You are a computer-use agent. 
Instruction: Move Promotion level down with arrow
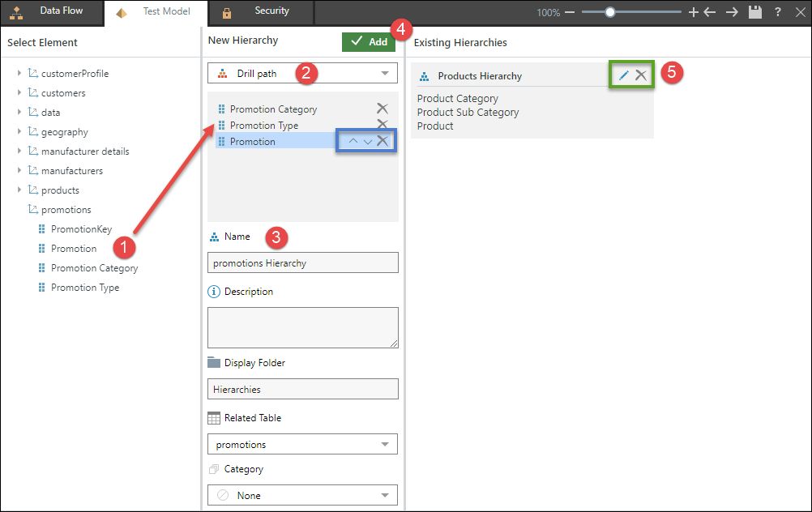click(x=367, y=141)
